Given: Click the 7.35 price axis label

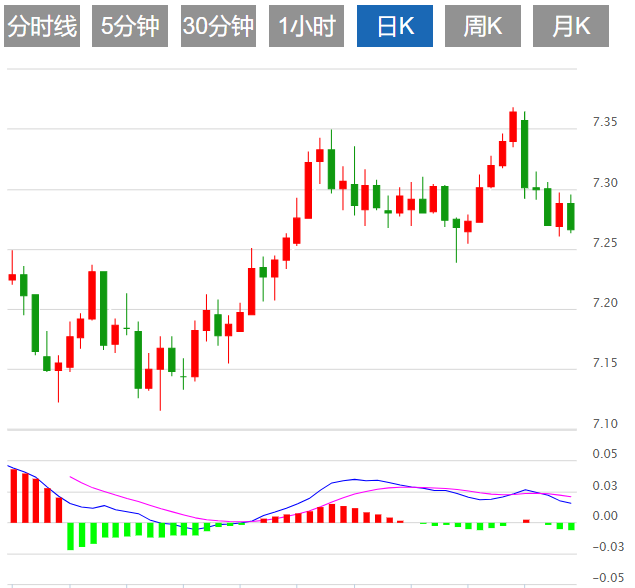Looking at the screenshot, I should pyautogui.click(x=605, y=122).
